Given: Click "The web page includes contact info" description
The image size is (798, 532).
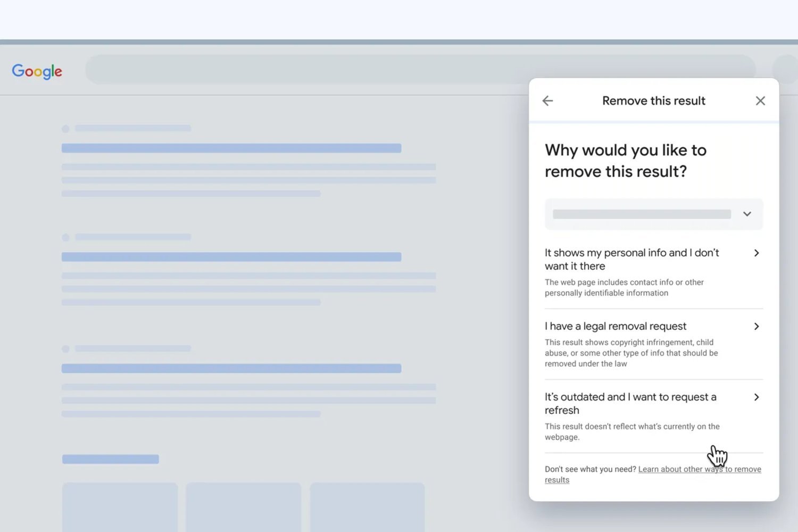Looking at the screenshot, I should pyautogui.click(x=624, y=287).
